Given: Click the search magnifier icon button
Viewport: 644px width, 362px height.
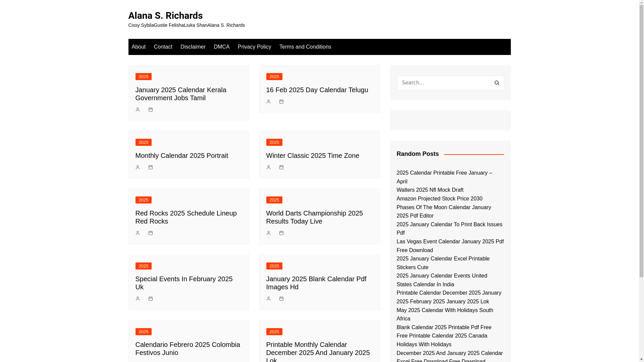Looking at the screenshot, I should (497, 83).
